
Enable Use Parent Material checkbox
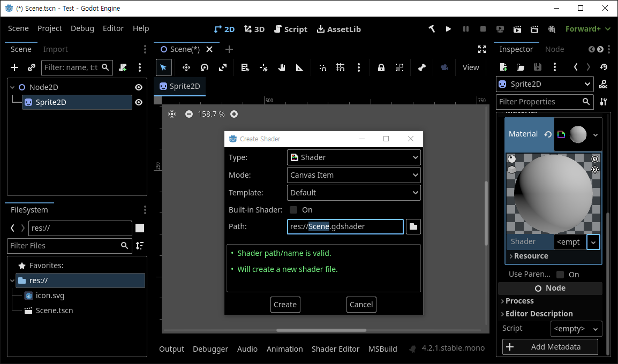560,274
